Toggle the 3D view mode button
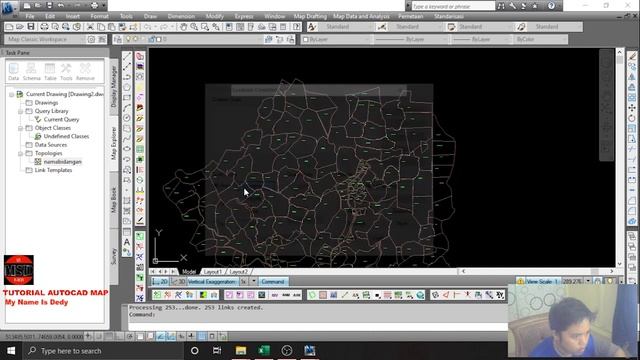This screenshot has width=640, height=360. point(178,282)
